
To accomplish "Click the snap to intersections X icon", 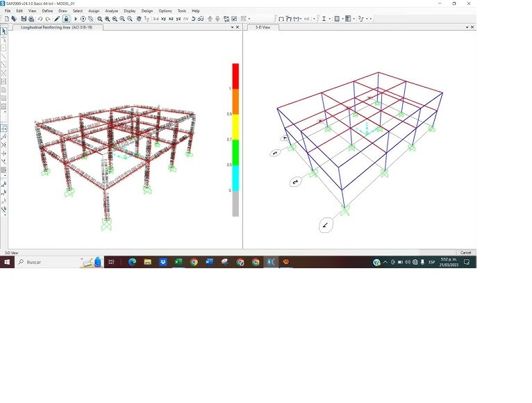I will tap(3, 145).
